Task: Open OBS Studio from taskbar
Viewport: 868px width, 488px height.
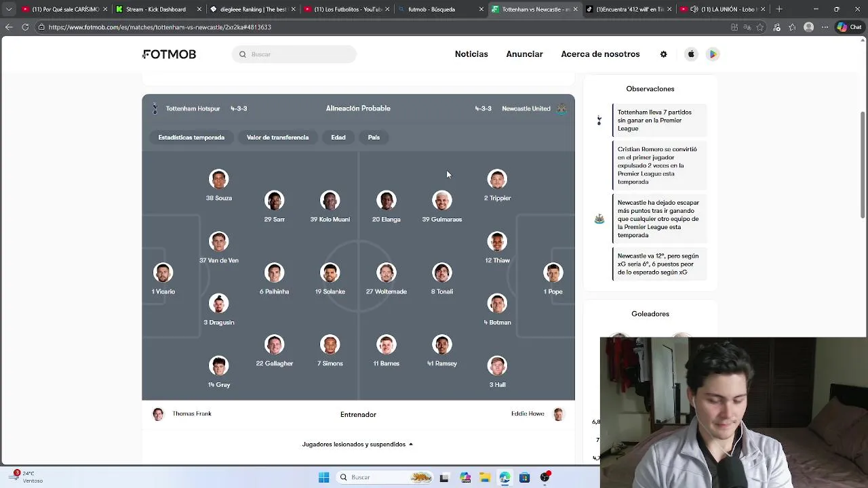Action: tap(545, 477)
